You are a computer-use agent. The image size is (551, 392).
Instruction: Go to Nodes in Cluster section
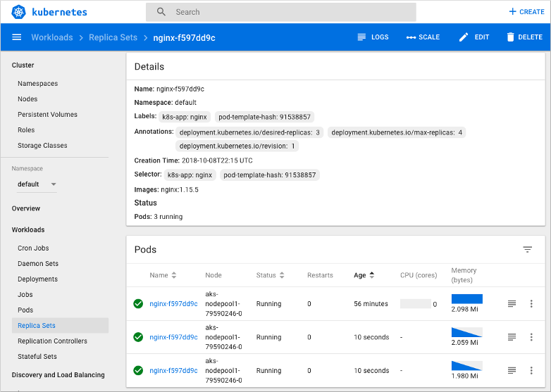tap(27, 99)
